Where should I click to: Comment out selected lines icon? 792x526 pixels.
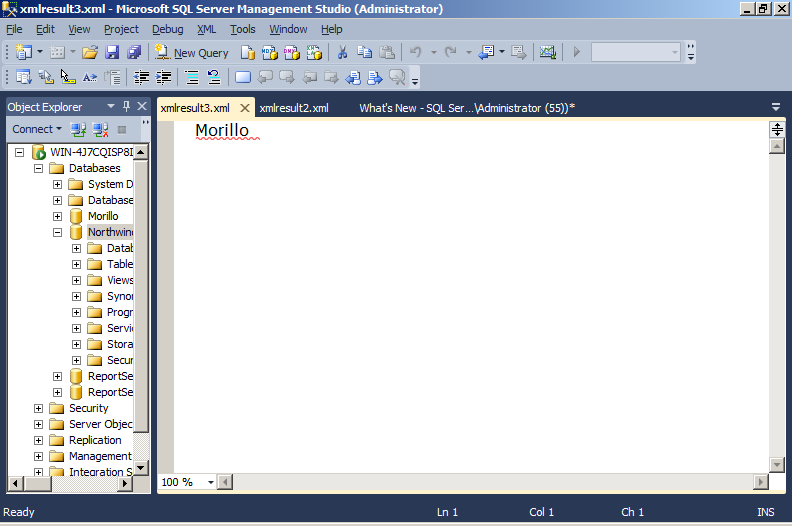pyautogui.click(x=192, y=77)
